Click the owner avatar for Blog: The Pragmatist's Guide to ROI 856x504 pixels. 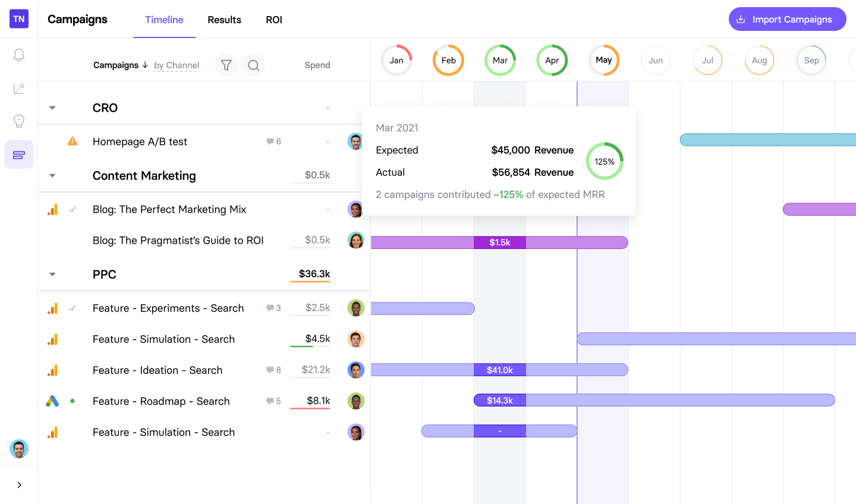[x=355, y=240]
